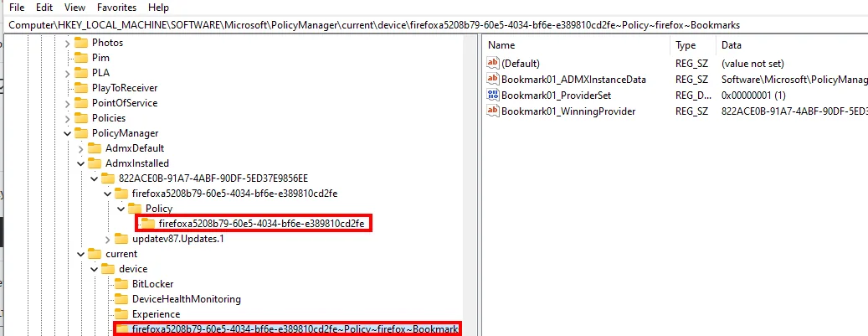The width and height of the screenshot is (868, 336).
Task: Click the updatev87.Updates.1 folder icon
Action: [x=121, y=239]
